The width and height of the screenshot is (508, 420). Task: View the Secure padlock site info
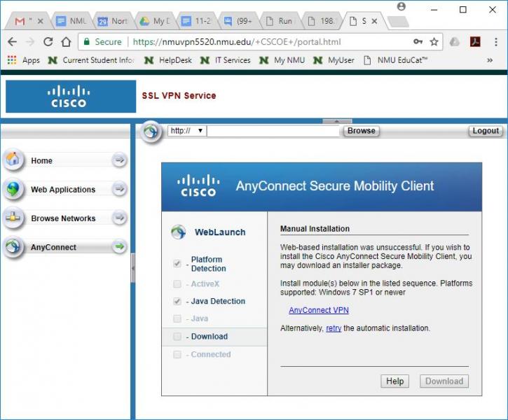coord(102,42)
